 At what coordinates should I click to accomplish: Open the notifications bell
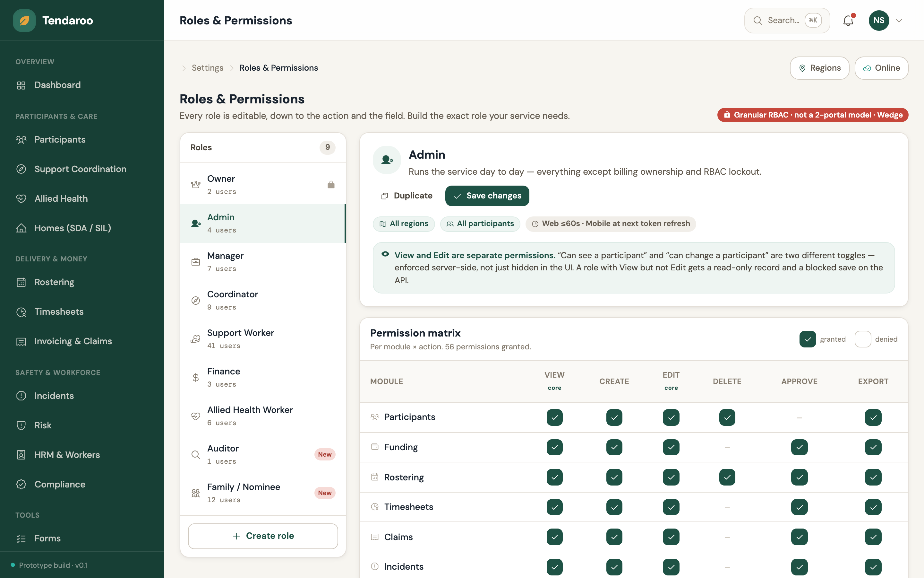coord(848,20)
